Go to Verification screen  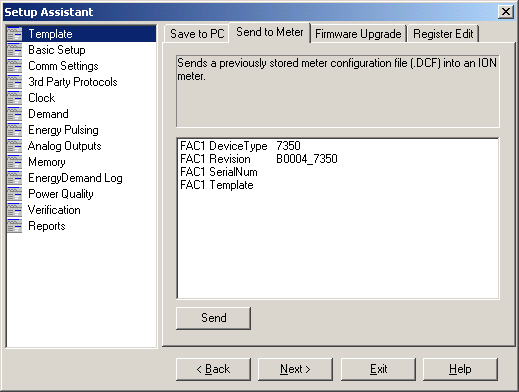[54, 210]
